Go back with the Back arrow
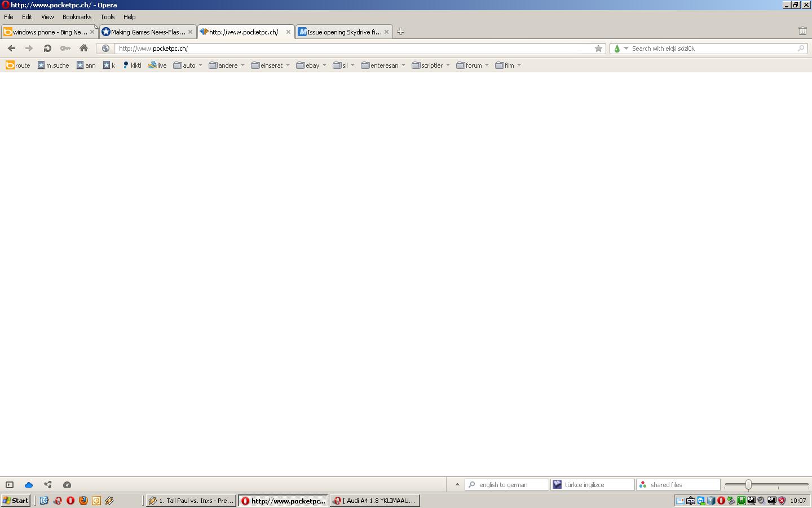 click(x=11, y=49)
